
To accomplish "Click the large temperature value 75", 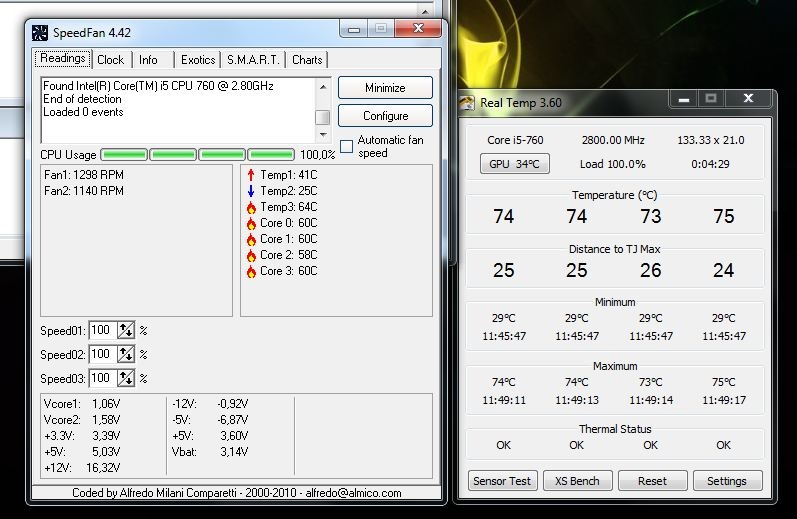I will click(724, 217).
